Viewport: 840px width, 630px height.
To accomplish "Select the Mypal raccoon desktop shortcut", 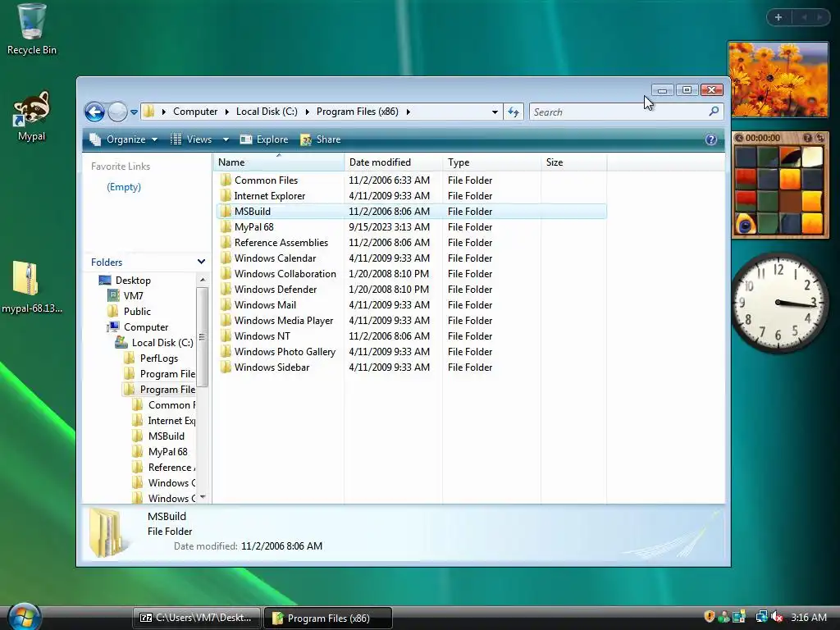I will tap(32, 116).
